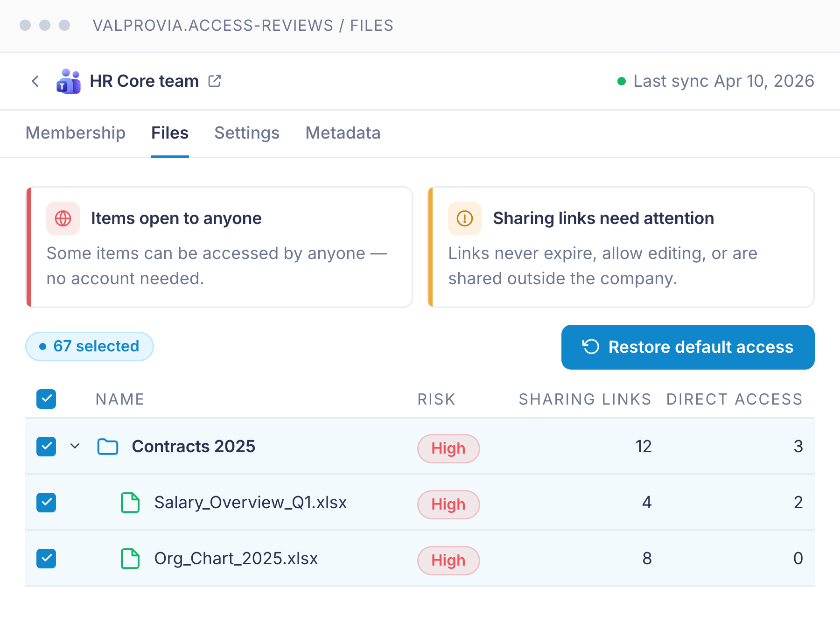Select the Files tab
This screenshot has height=630, width=840.
pyautogui.click(x=170, y=133)
